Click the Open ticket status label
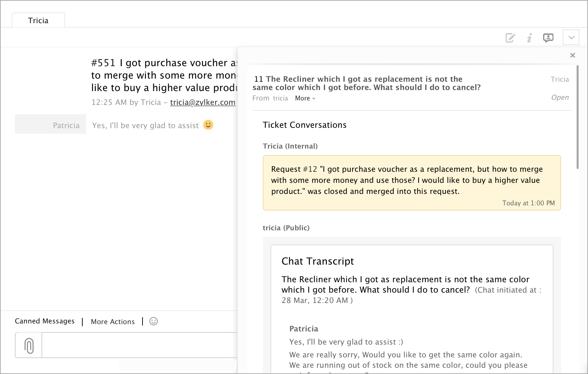The width and height of the screenshot is (588, 374). point(560,97)
